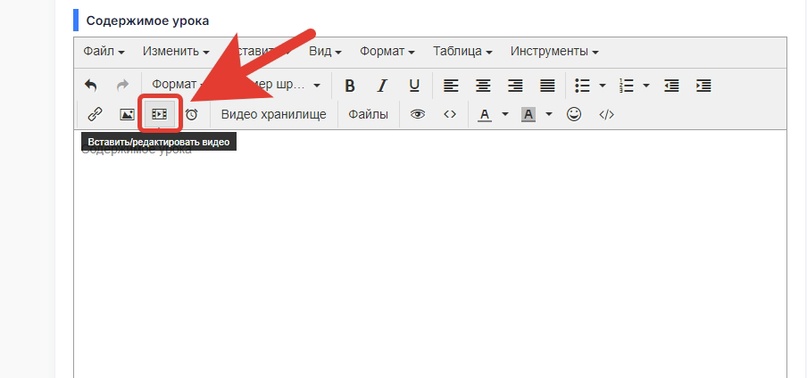Undo the last edit

point(91,85)
